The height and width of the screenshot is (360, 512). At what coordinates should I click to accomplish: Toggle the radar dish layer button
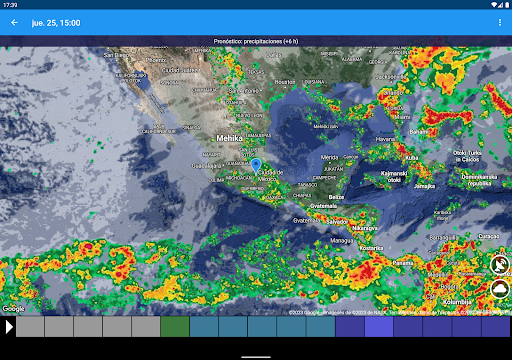click(500, 265)
